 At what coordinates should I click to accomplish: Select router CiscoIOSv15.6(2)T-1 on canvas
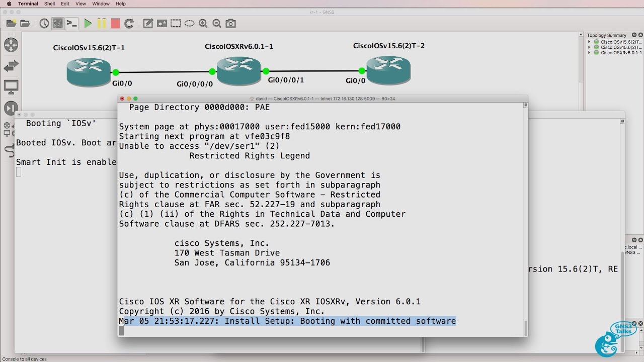tap(89, 71)
